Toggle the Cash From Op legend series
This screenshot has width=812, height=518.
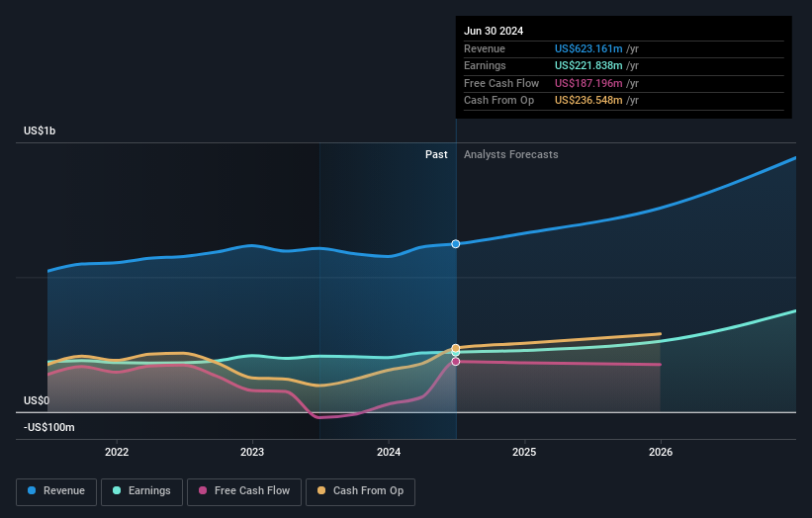[360, 491]
